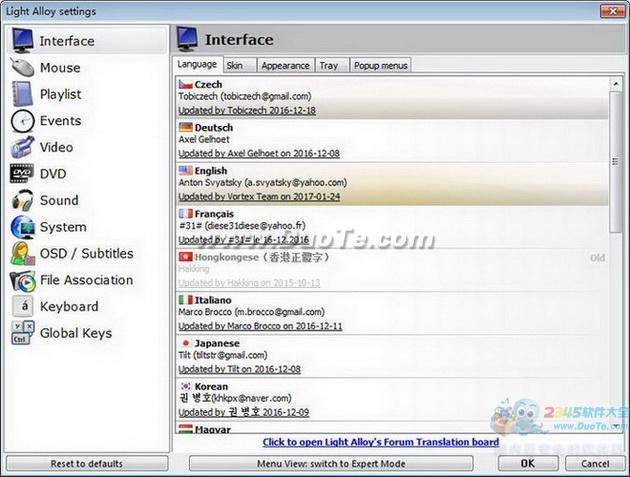Click the language list scrollbar thumb
Screen dimensions: 630x477
(x=616, y=162)
